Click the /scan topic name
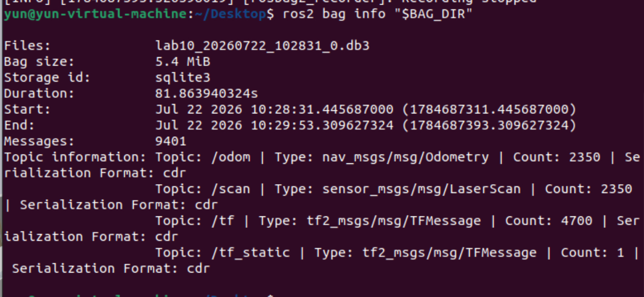 230,189
